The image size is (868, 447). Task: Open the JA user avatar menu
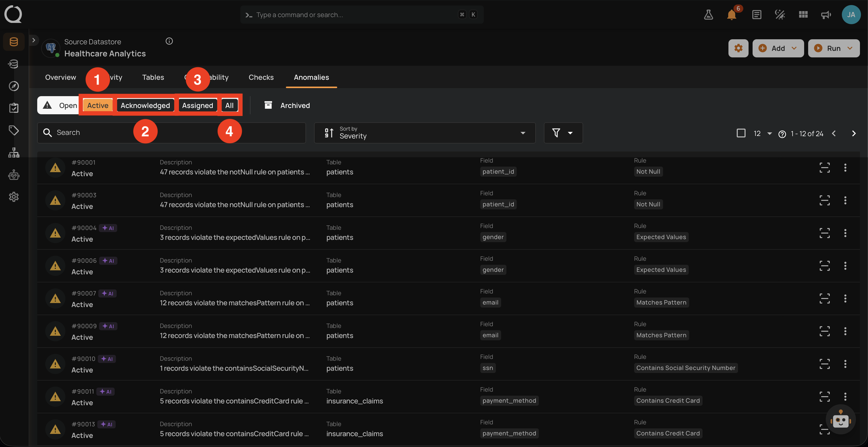pos(851,15)
